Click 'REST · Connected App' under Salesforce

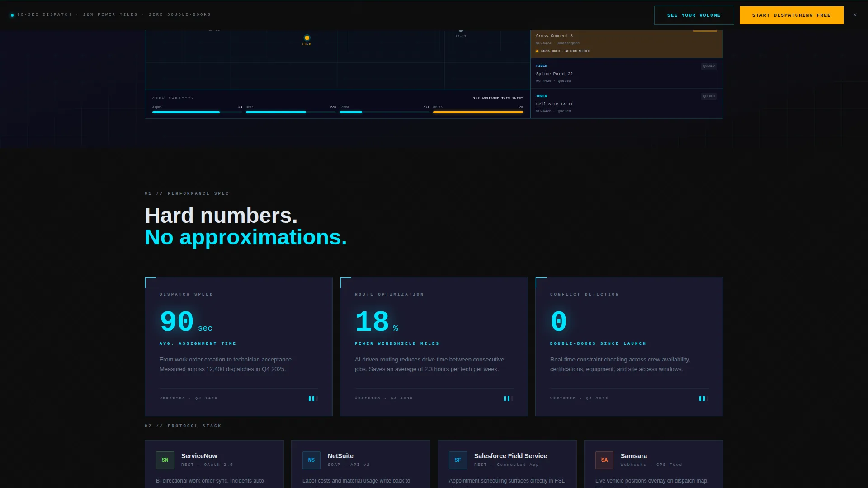(506, 465)
